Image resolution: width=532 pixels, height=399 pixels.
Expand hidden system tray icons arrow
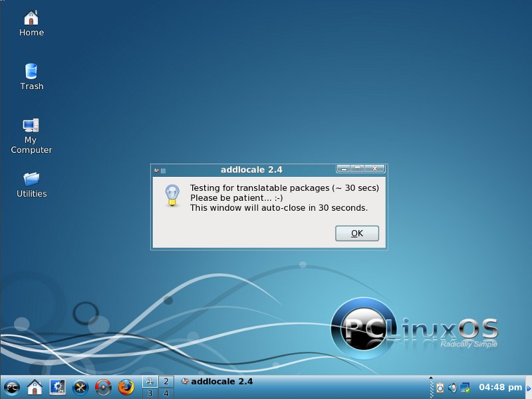[x=431, y=380]
